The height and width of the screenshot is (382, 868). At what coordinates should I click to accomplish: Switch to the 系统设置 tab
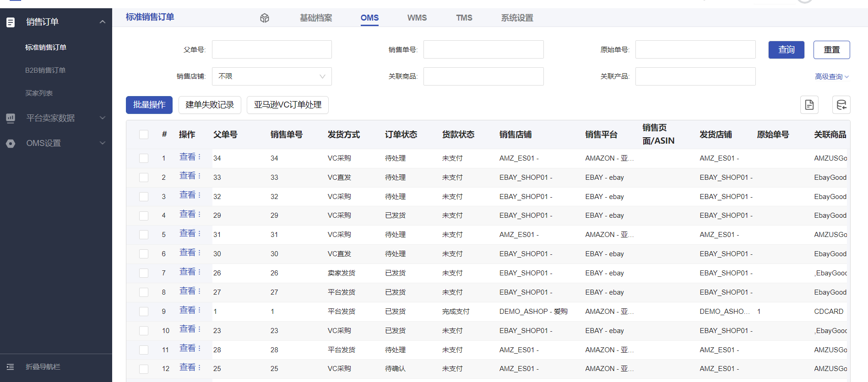517,18
